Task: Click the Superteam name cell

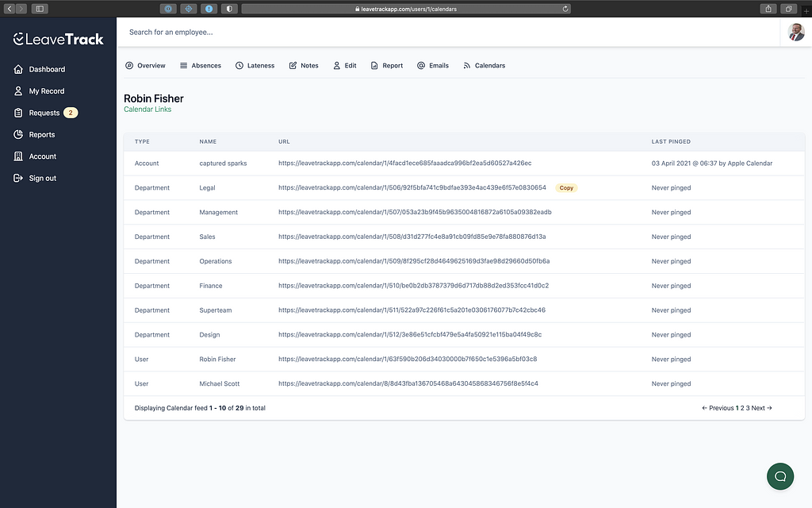Action: (216, 310)
